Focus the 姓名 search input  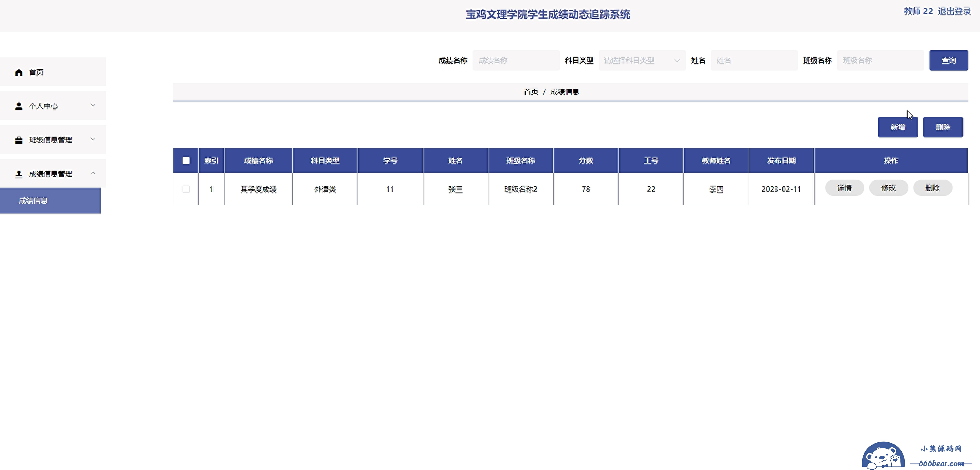coord(754,60)
